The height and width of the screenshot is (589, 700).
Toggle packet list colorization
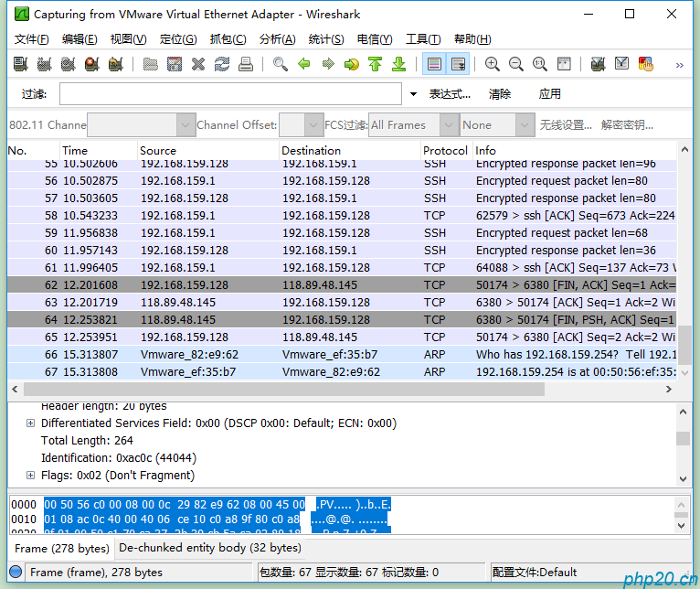pyautogui.click(x=434, y=64)
